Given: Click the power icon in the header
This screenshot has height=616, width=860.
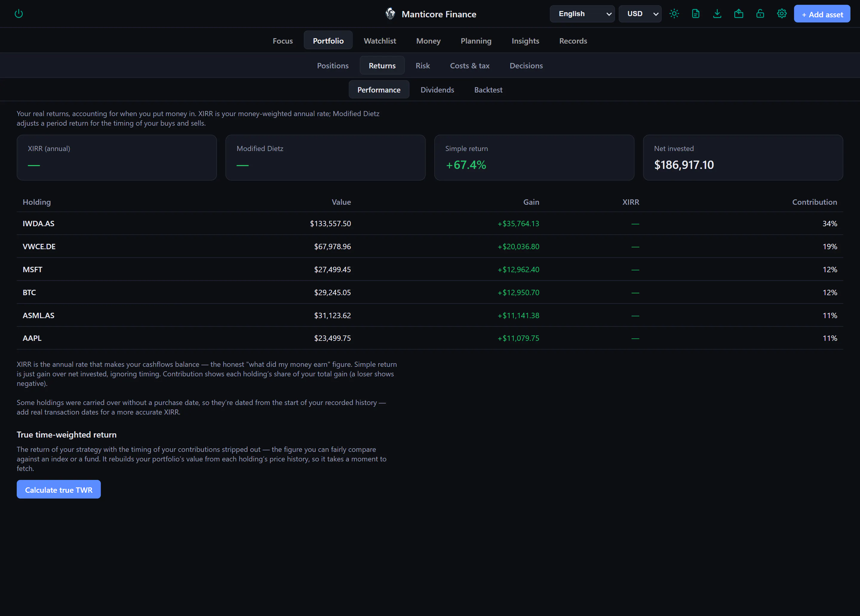Looking at the screenshot, I should [x=19, y=14].
